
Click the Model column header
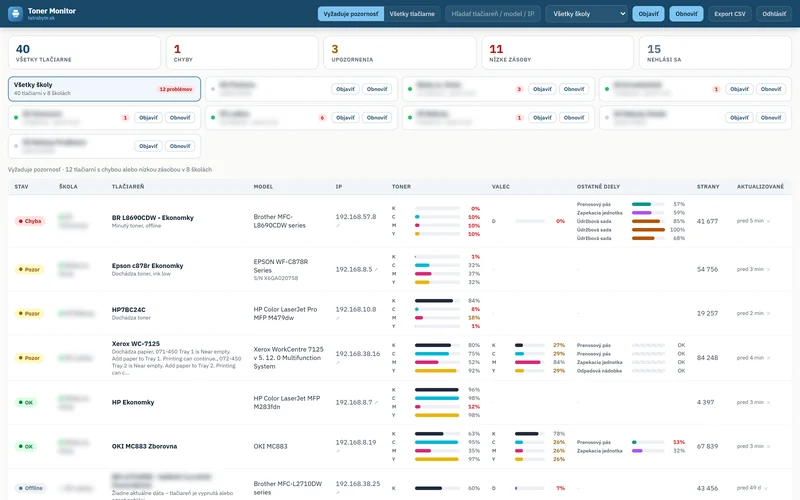click(x=263, y=187)
